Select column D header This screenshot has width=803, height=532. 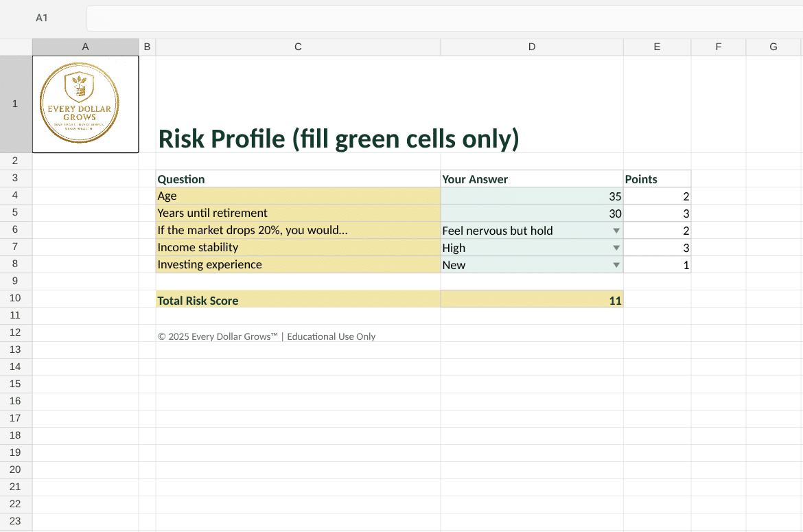(x=532, y=47)
